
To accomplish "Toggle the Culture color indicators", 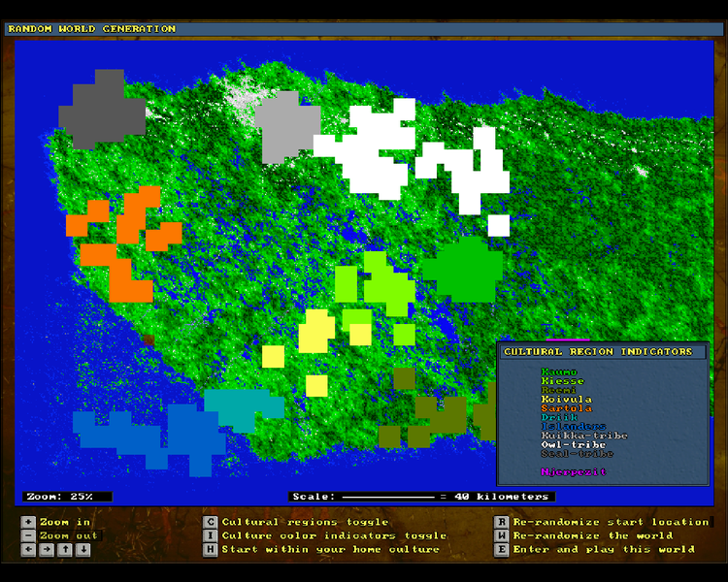I will 210,535.
